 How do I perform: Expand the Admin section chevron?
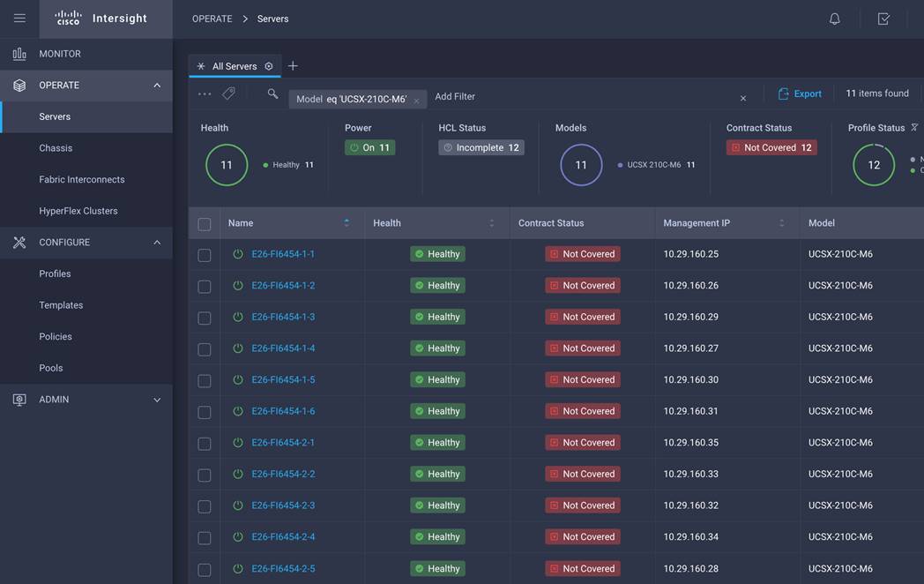[157, 400]
